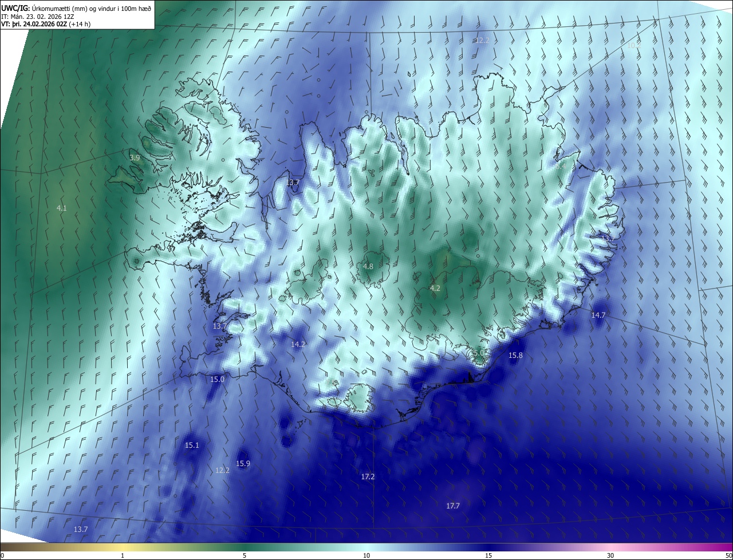The width and height of the screenshot is (733, 560).
Task: Click the 4.8 value in central Iceland
Action: (x=368, y=266)
